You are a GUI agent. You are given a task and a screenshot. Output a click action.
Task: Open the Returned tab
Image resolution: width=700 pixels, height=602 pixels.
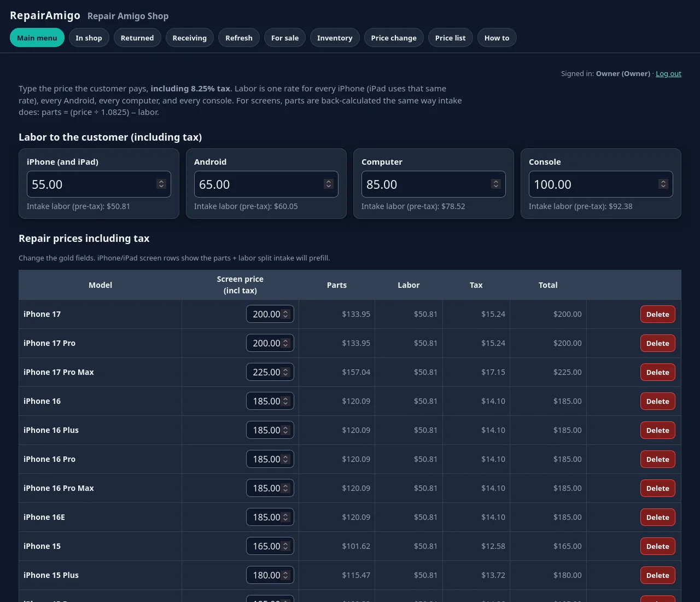tap(137, 38)
